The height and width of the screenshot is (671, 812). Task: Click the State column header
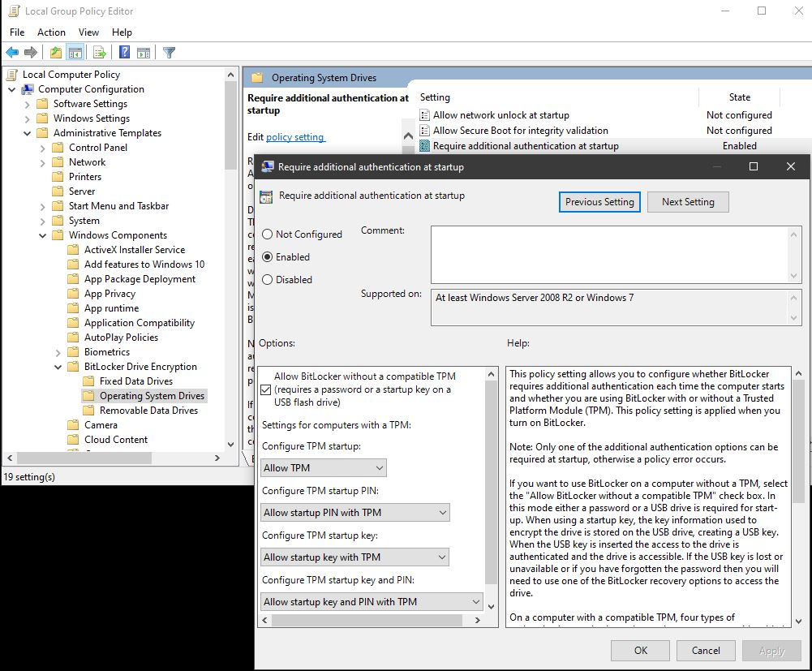[739, 97]
